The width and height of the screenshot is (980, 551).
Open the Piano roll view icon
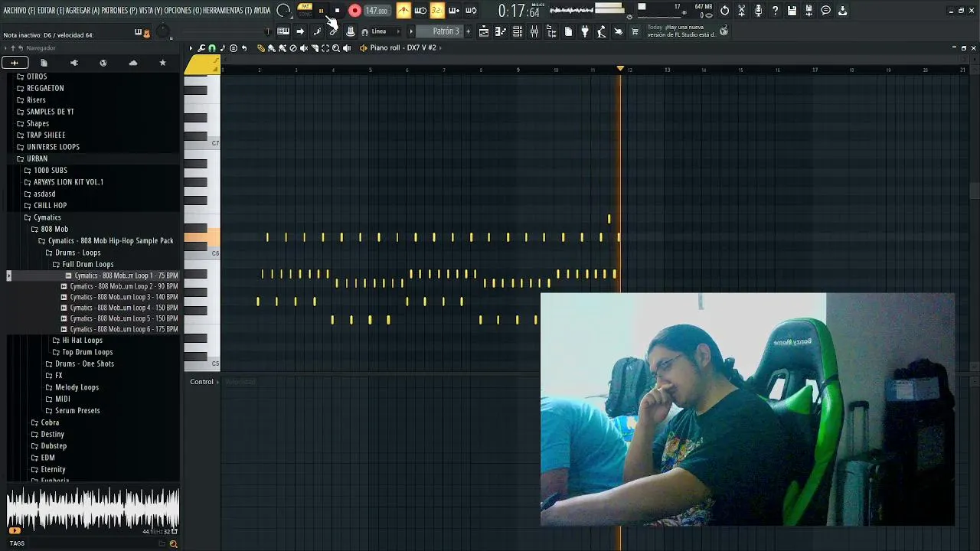[x=501, y=31]
